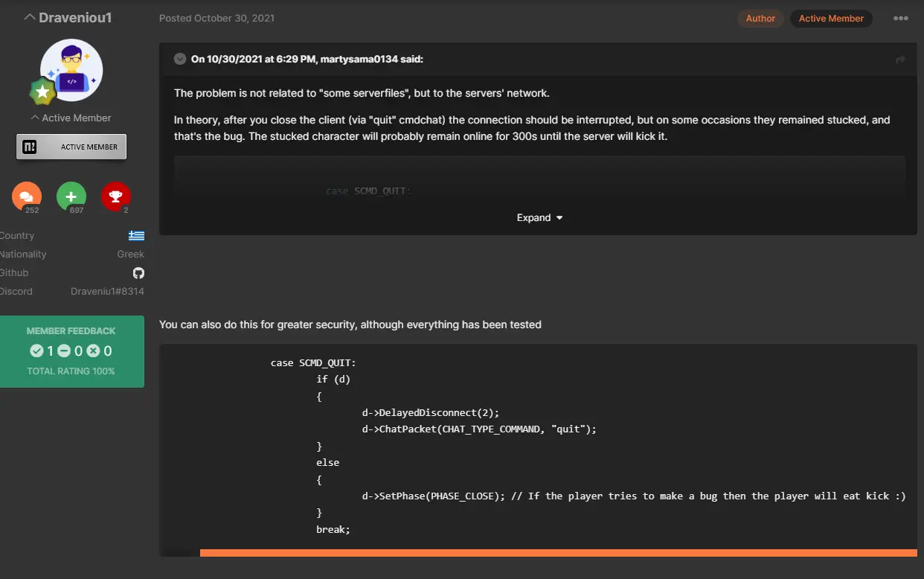Click the Author badge
The image size is (924, 579).
pyautogui.click(x=760, y=19)
